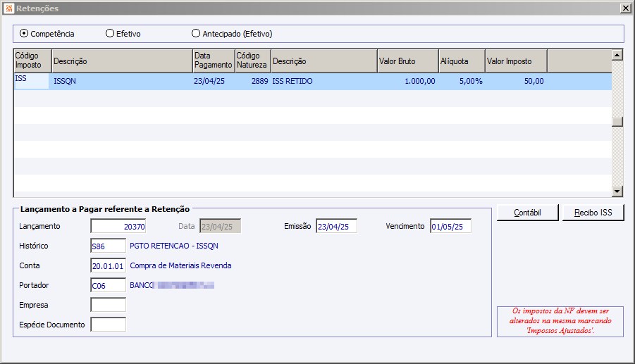Click the Código Natureza column header
This screenshot has height=364, width=635.
pyautogui.click(x=253, y=61)
